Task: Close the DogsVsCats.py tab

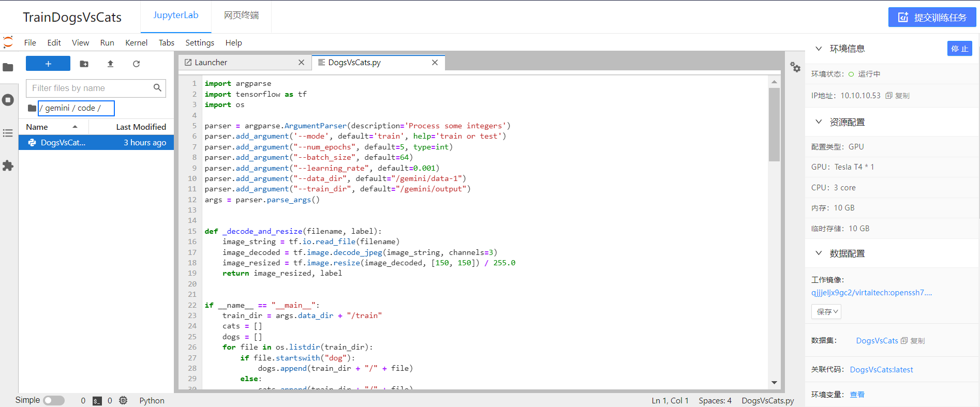Action: point(435,63)
